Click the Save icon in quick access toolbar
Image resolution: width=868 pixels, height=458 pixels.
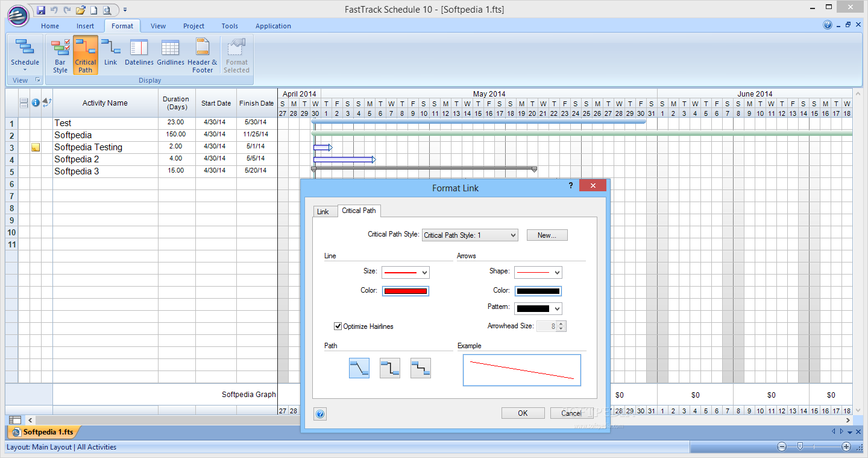(x=41, y=10)
